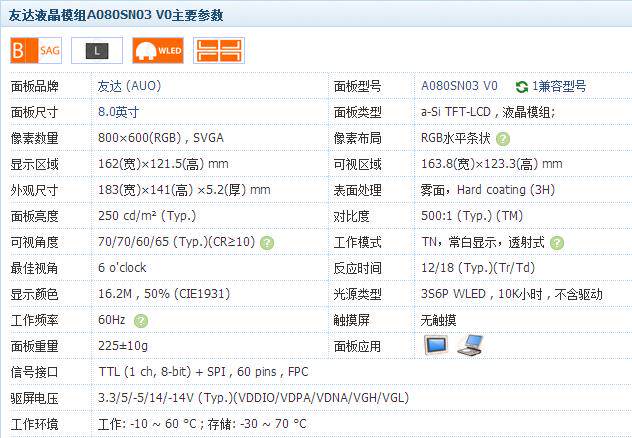The height and width of the screenshot is (438, 632).
Task: Open the 8.0英寸 panel size link
Action: 118,112
